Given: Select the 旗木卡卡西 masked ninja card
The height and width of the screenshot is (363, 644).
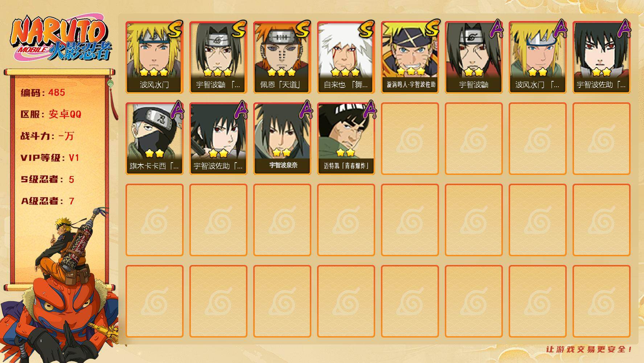Looking at the screenshot, I should [154, 139].
